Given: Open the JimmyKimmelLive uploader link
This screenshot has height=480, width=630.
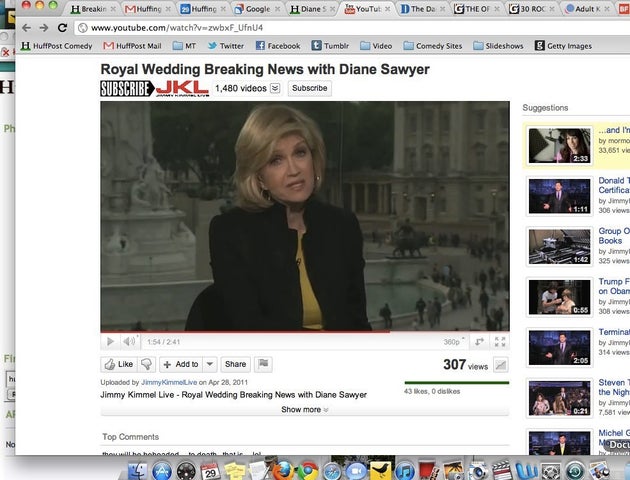Looking at the screenshot, I should (169, 382).
